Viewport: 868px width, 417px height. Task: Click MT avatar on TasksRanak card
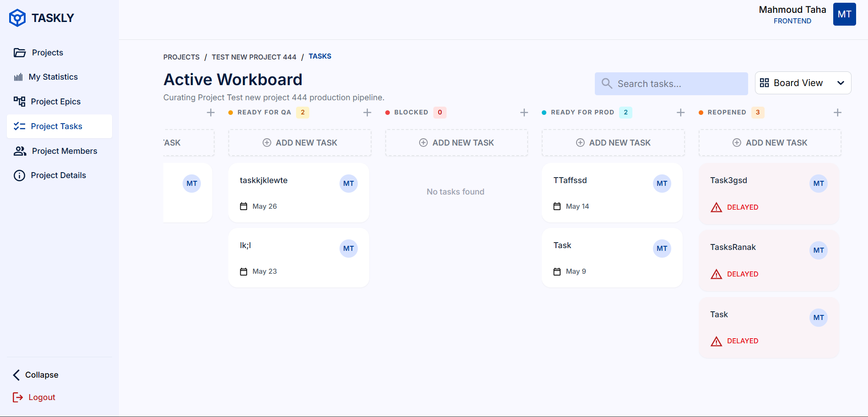pos(819,250)
